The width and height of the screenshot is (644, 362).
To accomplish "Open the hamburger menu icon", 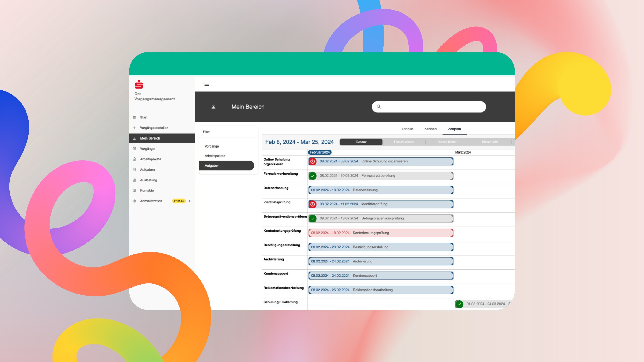I will tap(207, 84).
